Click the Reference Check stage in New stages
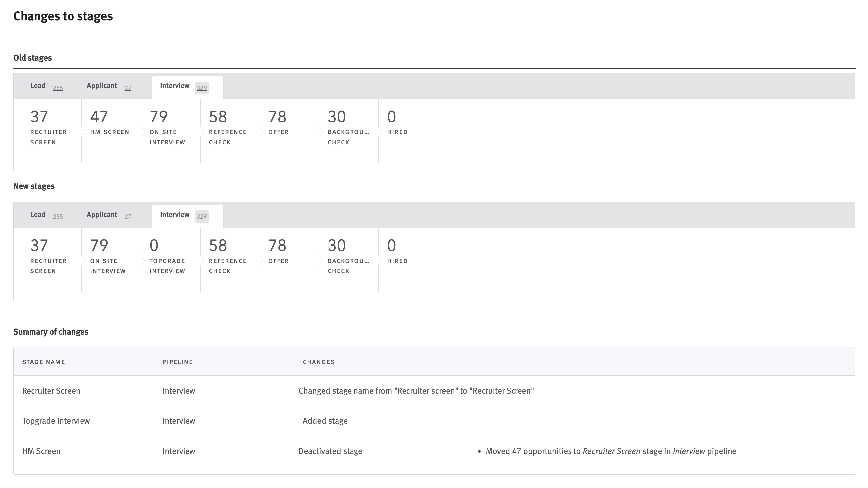Image resolution: width=868 pixels, height=488 pixels. [228, 256]
